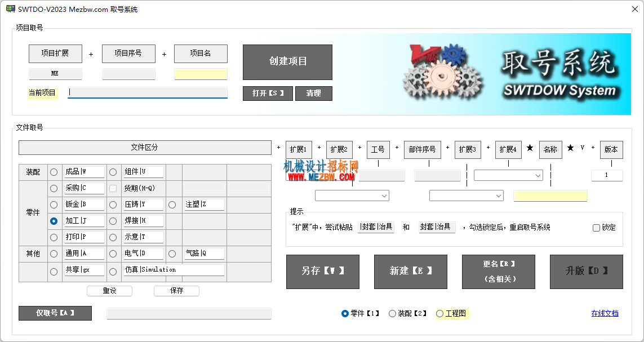Viewport: 644px width, 342px height.
Task: Click 升版【D】 button
Action: point(587,272)
